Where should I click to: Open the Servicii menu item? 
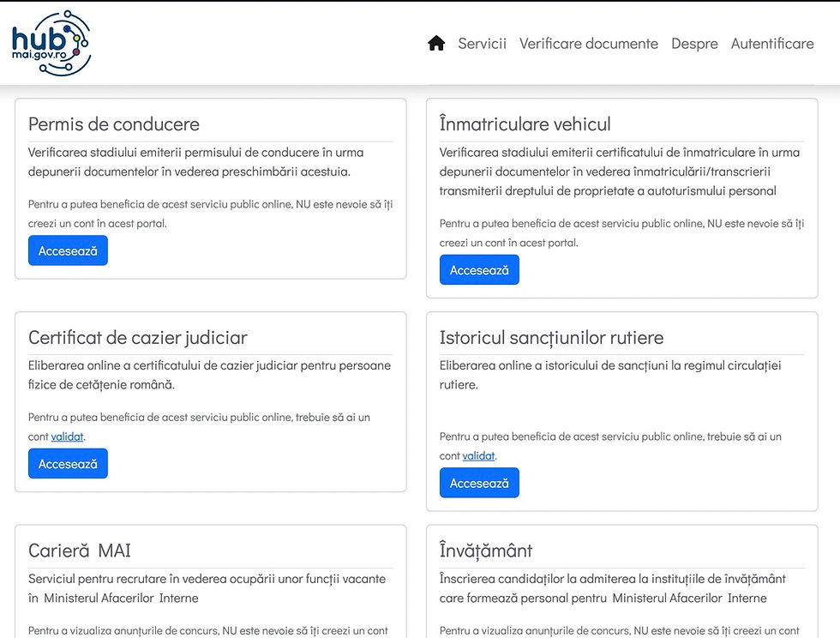(x=482, y=44)
